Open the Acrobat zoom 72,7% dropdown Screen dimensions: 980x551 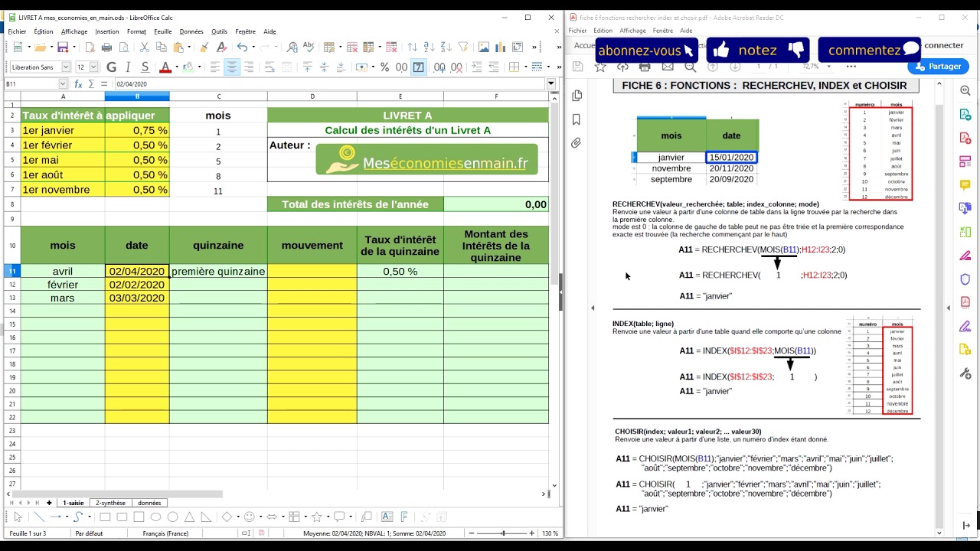pos(828,67)
